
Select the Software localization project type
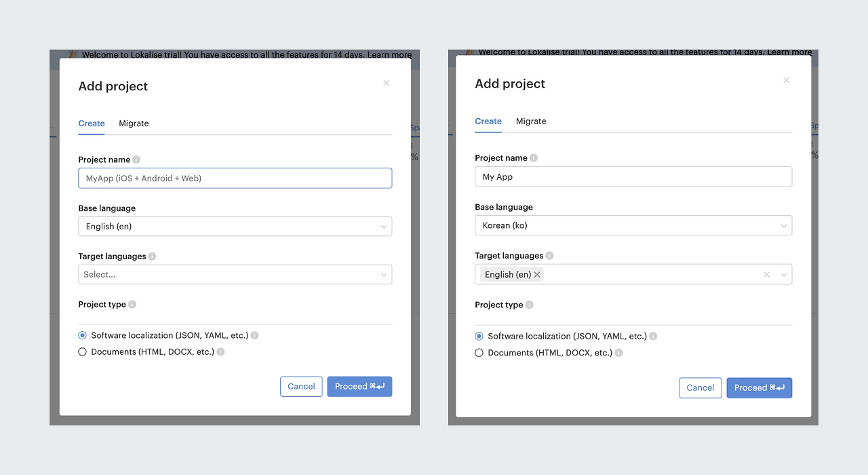pyautogui.click(x=82, y=335)
